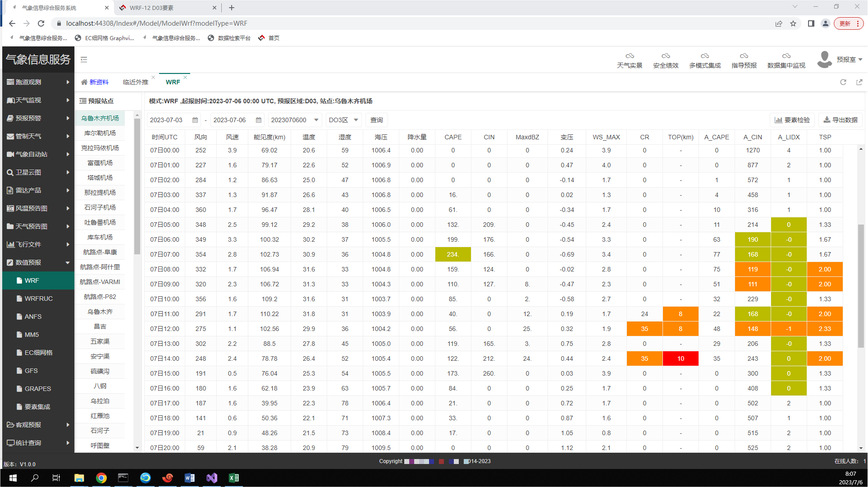Viewport: 868px width, 487px height.
Task: Open Chrome profile icon
Action: point(826,23)
